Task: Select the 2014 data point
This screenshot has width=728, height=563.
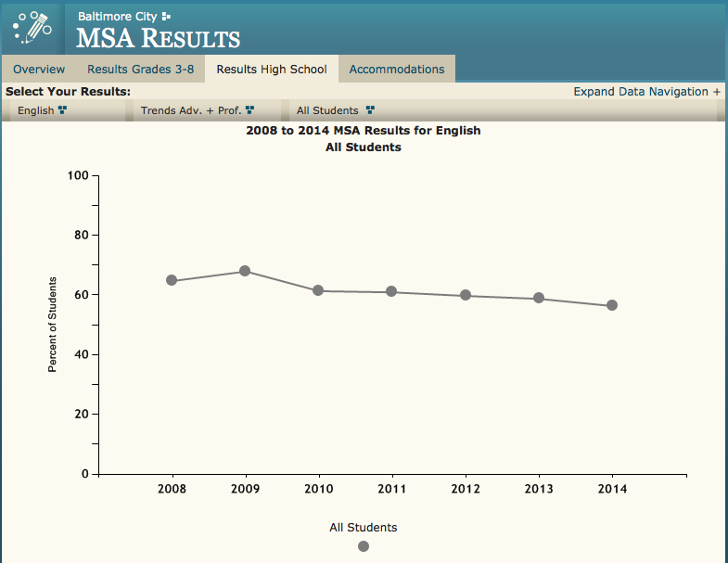Action: coord(612,305)
